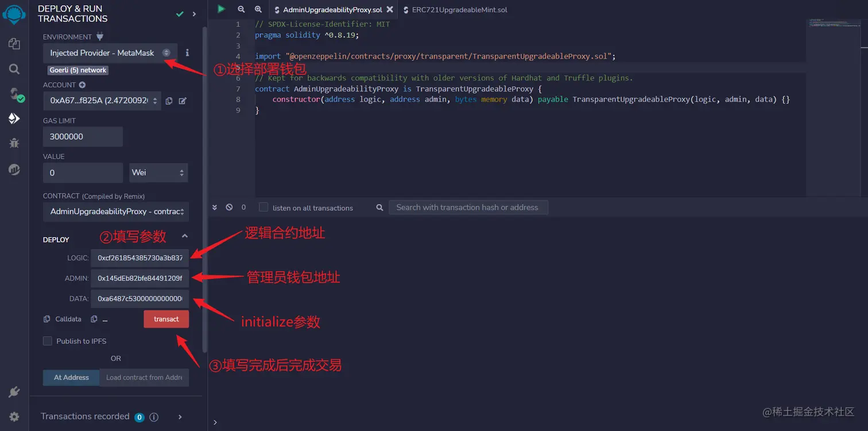Open the file Search sidebar icon
This screenshot has width=868, height=431.
[14, 69]
